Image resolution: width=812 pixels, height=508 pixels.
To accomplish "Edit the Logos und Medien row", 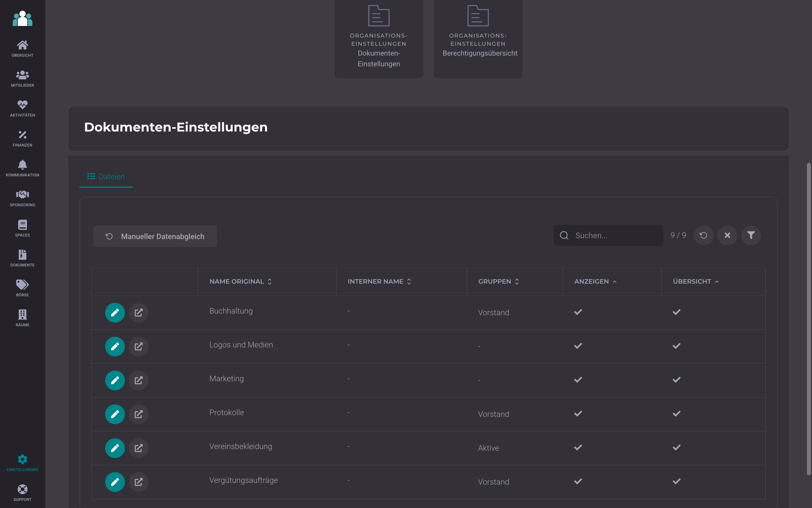I will 115,346.
